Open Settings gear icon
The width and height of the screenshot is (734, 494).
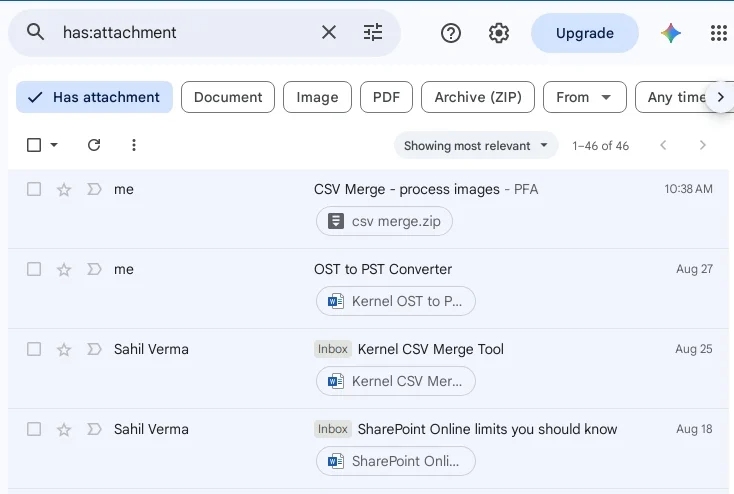[x=499, y=33]
